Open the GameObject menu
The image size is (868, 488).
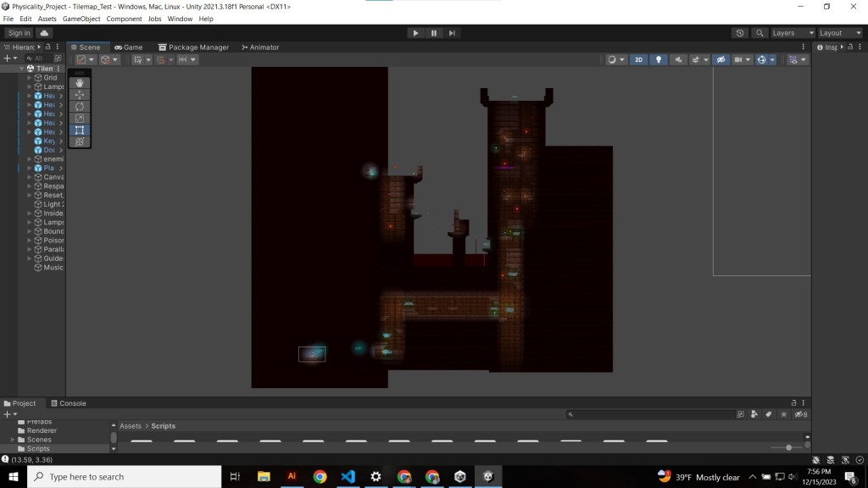click(x=81, y=19)
